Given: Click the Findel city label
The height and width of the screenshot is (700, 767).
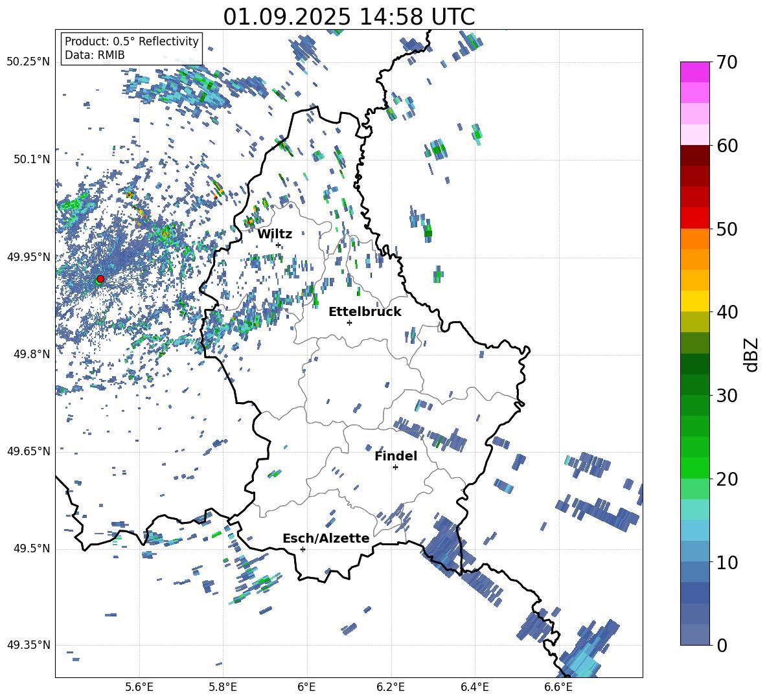Looking at the screenshot, I should [x=396, y=456].
